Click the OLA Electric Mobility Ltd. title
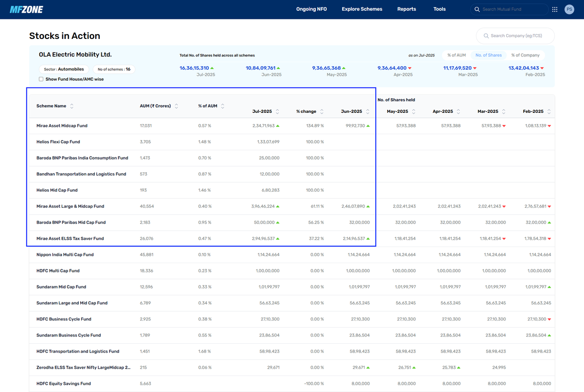The image size is (584, 392). 75,54
